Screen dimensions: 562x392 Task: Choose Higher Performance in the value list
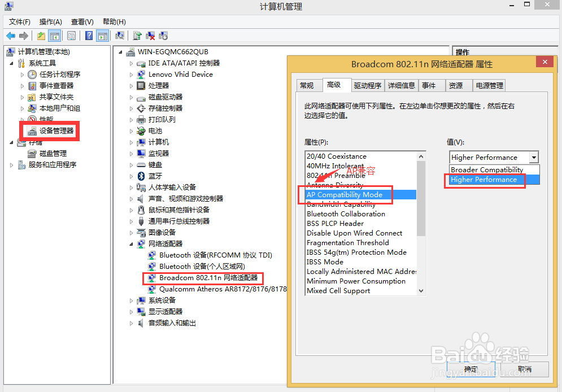494,180
